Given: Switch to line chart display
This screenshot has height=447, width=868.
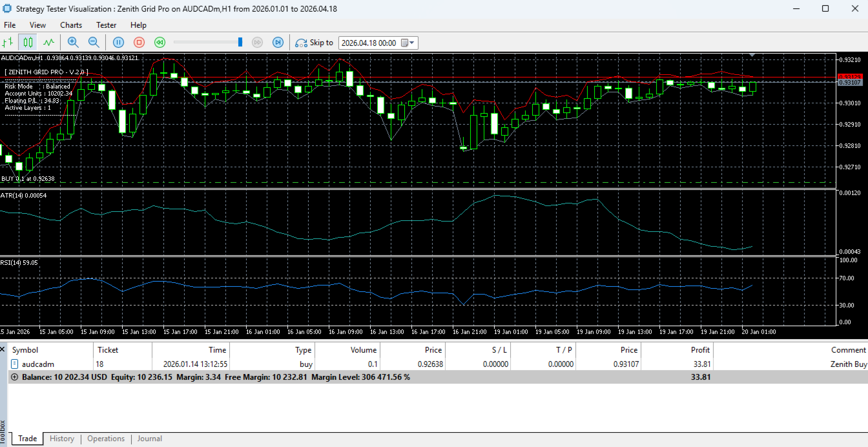Looking at the screenshot, I should (x=48, y=43).
